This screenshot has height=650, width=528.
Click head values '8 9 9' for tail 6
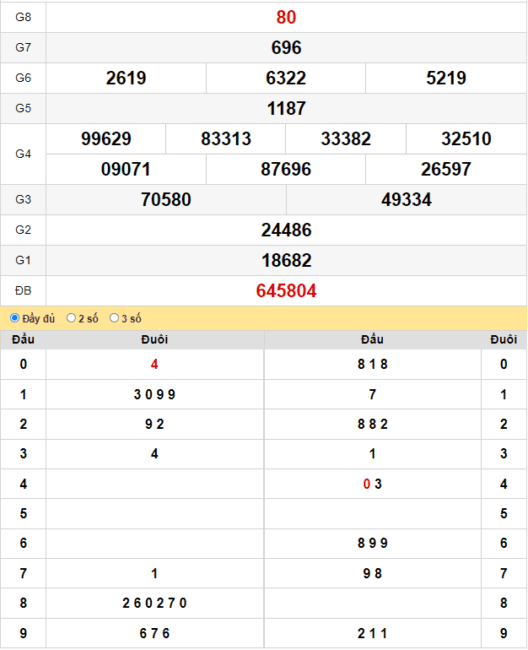click(x=372, y=543)
